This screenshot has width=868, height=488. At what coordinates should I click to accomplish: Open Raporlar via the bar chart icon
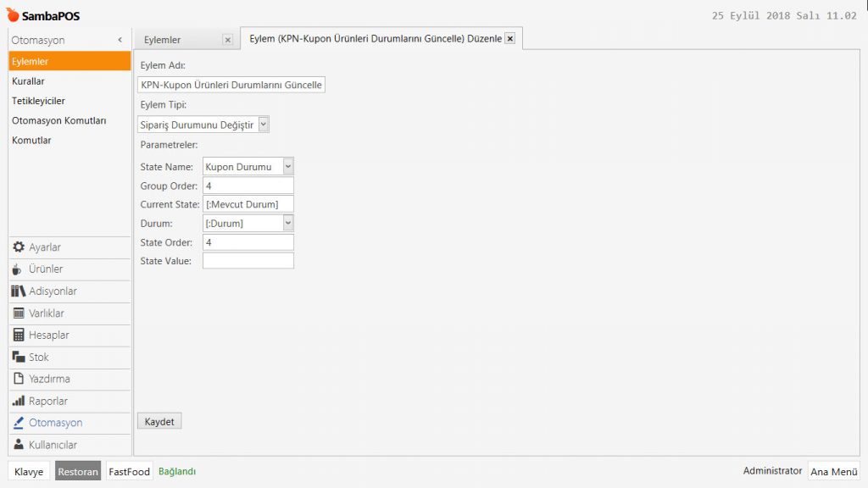point(19,402)
